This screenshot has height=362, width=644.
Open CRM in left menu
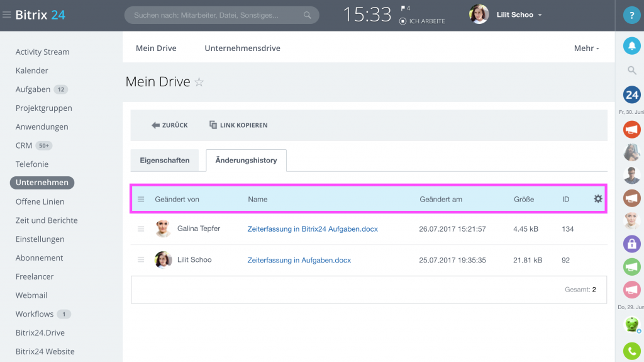(24, 145)
